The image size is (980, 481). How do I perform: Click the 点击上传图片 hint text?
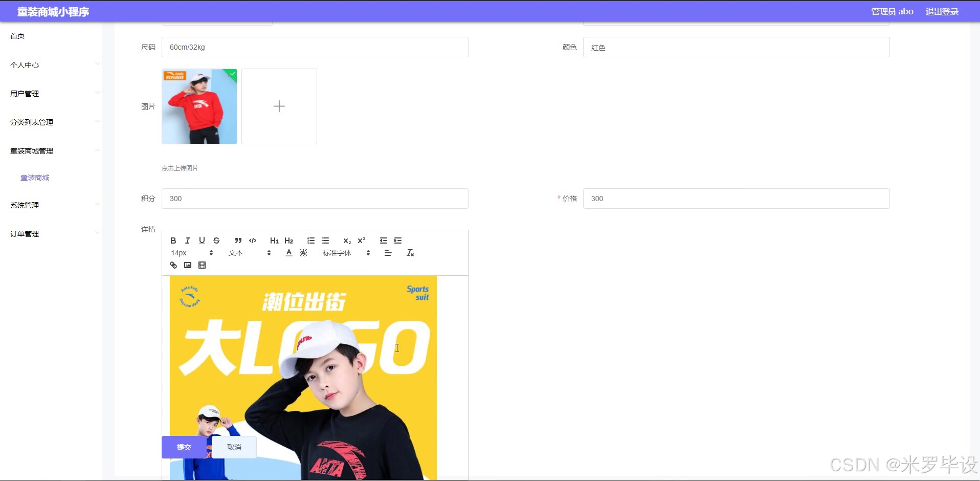[x=180, y=168]
